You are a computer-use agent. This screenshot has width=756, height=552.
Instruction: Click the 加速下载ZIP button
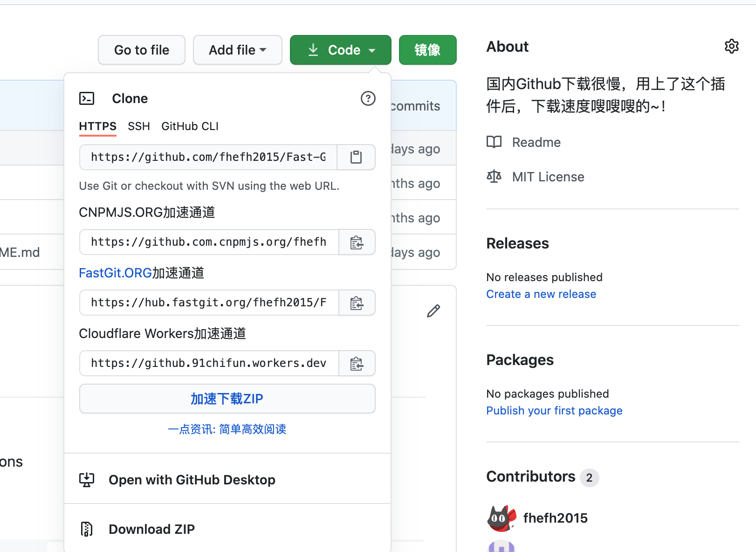[227, 399]
